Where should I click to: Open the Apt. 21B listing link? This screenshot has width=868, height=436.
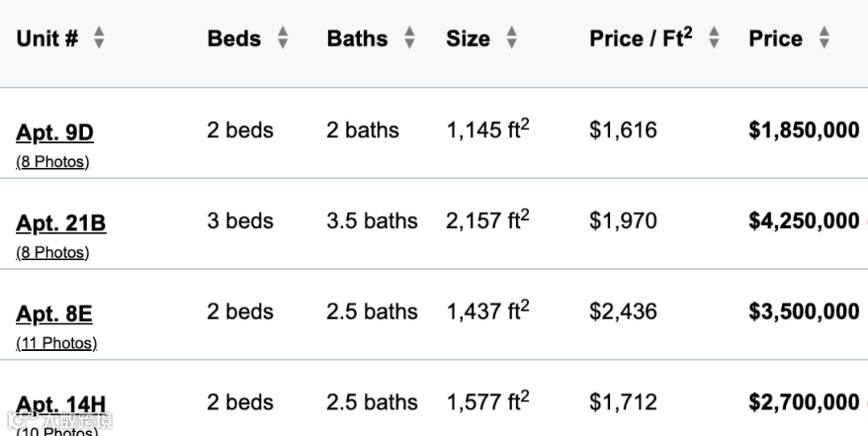pyautogui.click(x=61, y=223)
